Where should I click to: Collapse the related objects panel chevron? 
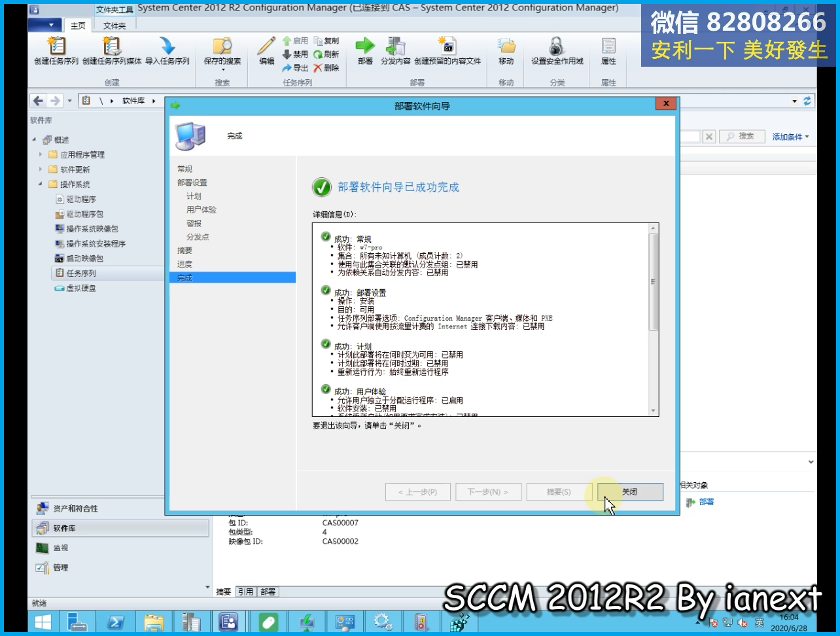811,462
